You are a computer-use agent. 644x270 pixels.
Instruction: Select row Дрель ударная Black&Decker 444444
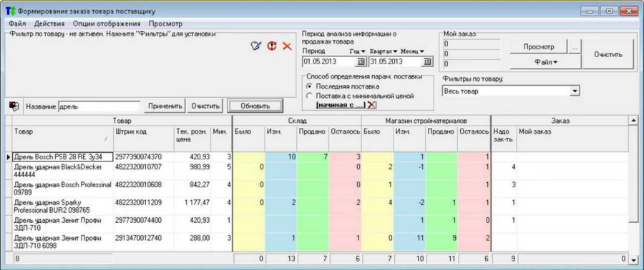[x=63, y=171]
